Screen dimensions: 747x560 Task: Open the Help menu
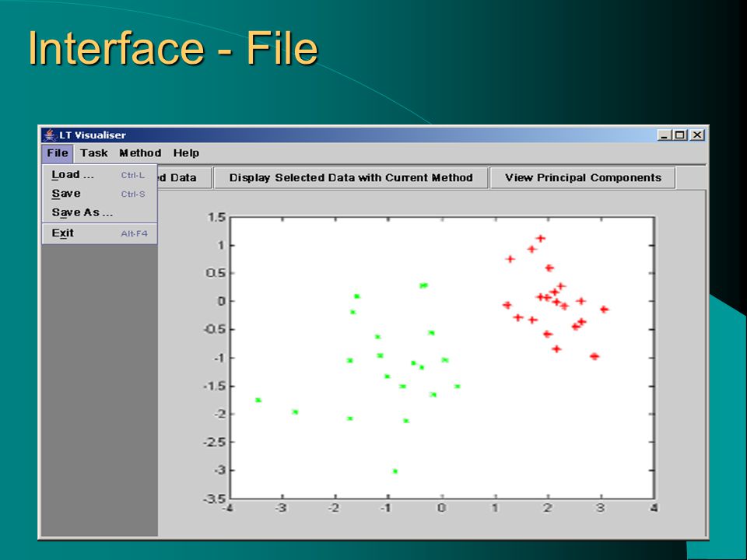point(186,153)
